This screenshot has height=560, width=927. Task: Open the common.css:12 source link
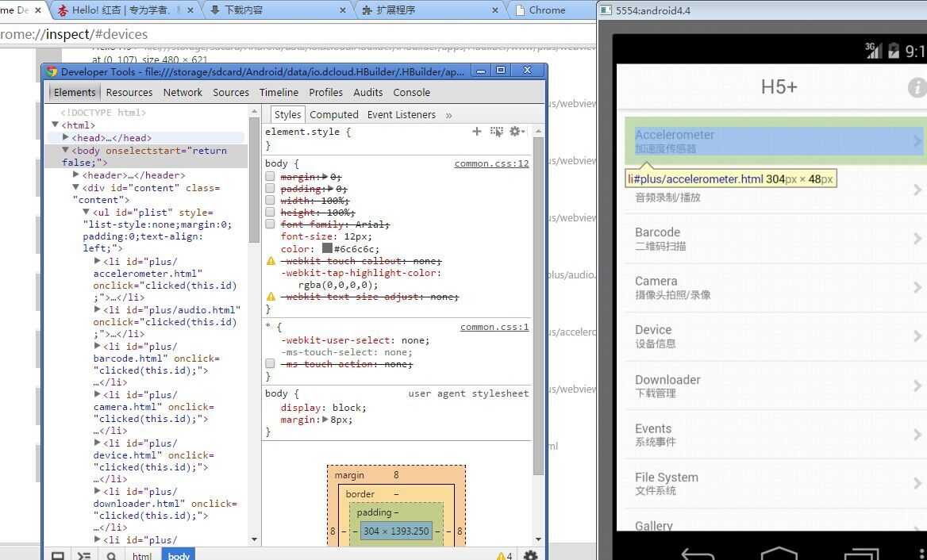coord(492,163)
